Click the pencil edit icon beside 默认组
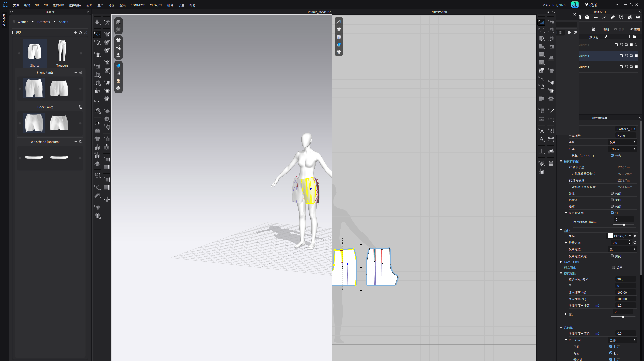 coord(606,37)
